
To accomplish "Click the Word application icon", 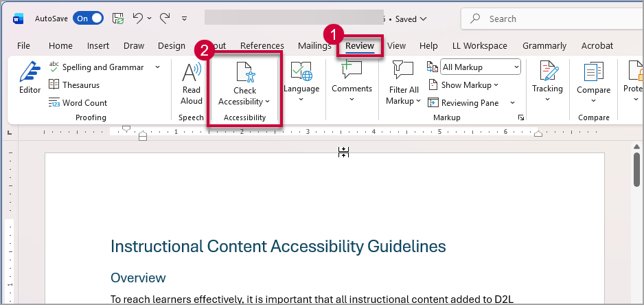I will (x=18, y=19).
